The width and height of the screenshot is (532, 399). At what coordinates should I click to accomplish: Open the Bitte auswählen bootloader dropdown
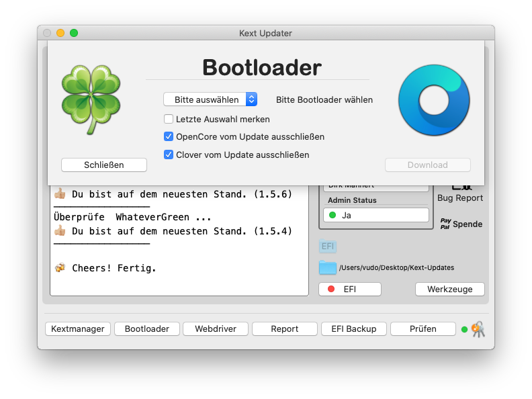click(210, 99)
